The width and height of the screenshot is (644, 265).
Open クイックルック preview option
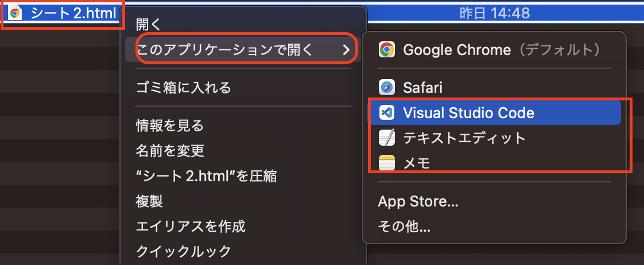pyautogui.click(x=183, y=251)
